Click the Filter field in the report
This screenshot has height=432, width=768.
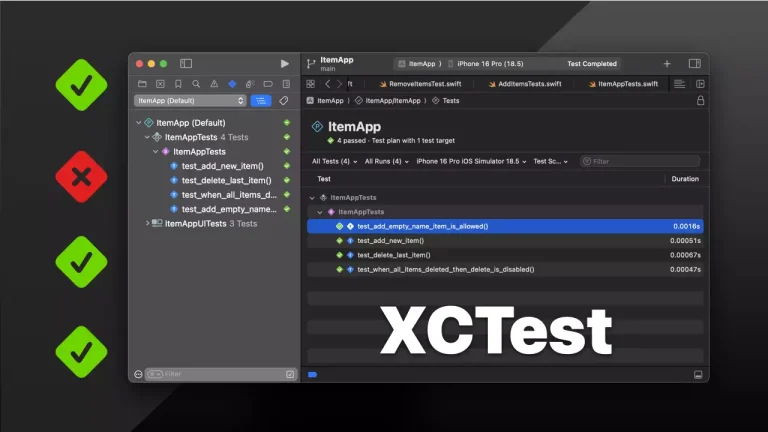tap(640, 161)
